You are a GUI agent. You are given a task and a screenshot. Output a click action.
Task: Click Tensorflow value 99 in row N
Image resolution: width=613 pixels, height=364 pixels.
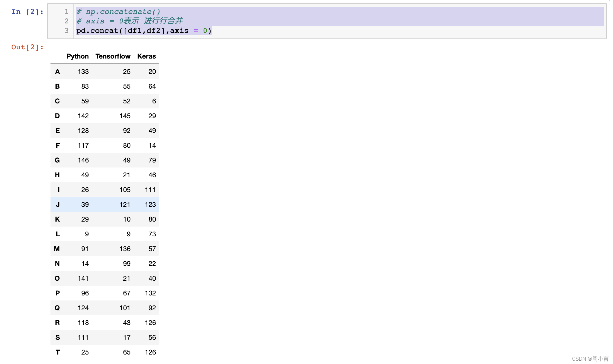tap(127, 264)
